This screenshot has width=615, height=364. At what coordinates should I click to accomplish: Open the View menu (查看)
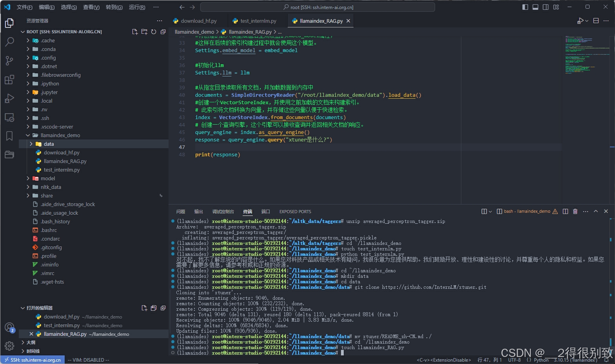coord(91,7)
